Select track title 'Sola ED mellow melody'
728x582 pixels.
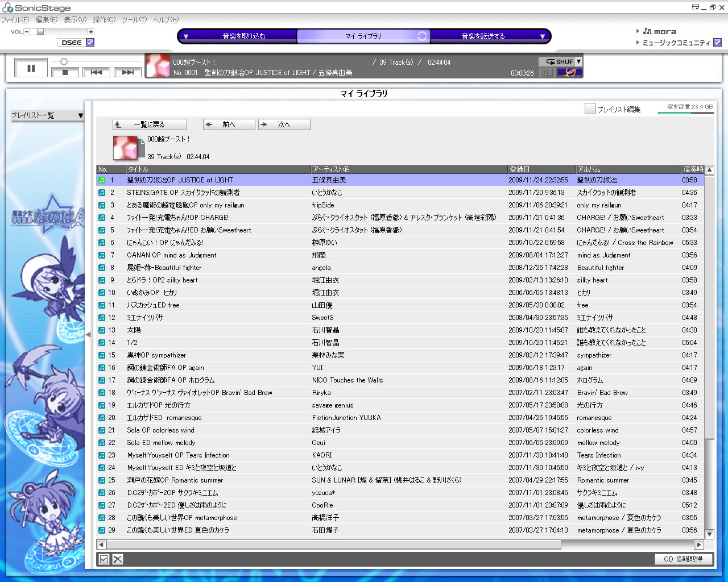coord(161,443)
